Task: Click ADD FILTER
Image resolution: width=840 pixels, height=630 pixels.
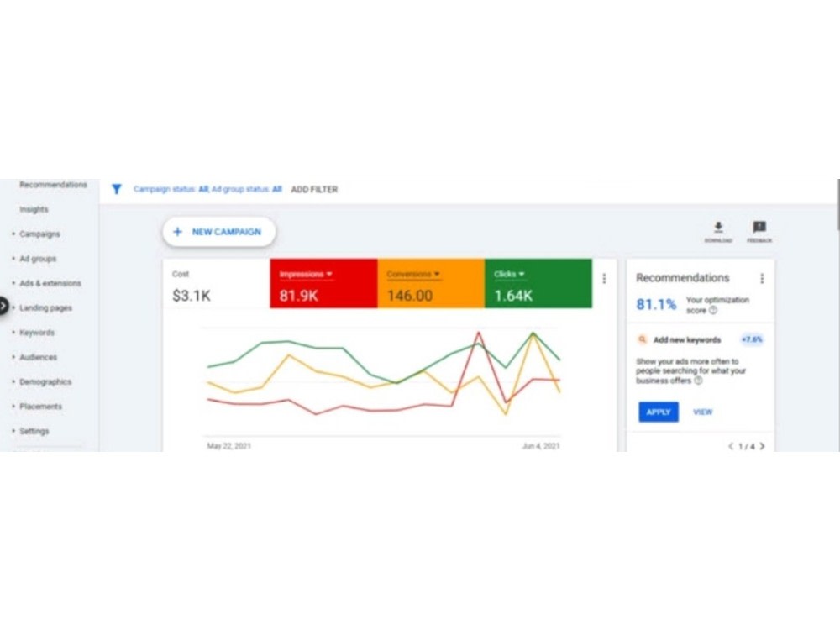Action: click(314, 190)
